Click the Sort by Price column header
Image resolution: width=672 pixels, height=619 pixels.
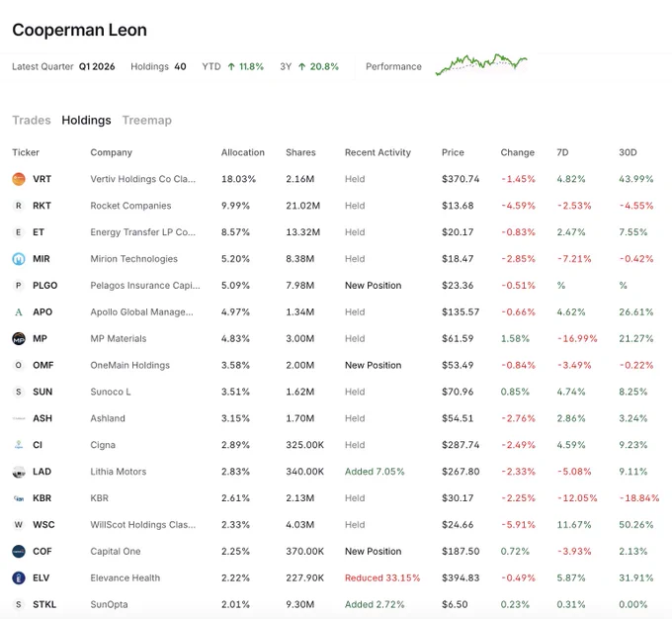pyautogui.click(x=453, y=152)
